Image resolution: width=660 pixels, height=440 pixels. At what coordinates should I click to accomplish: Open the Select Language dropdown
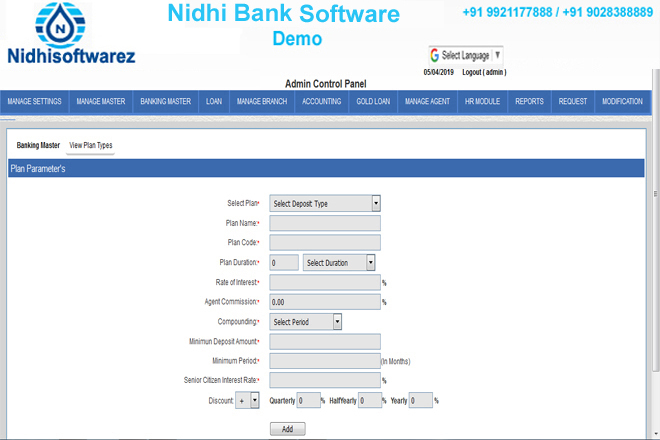[466, 55]
